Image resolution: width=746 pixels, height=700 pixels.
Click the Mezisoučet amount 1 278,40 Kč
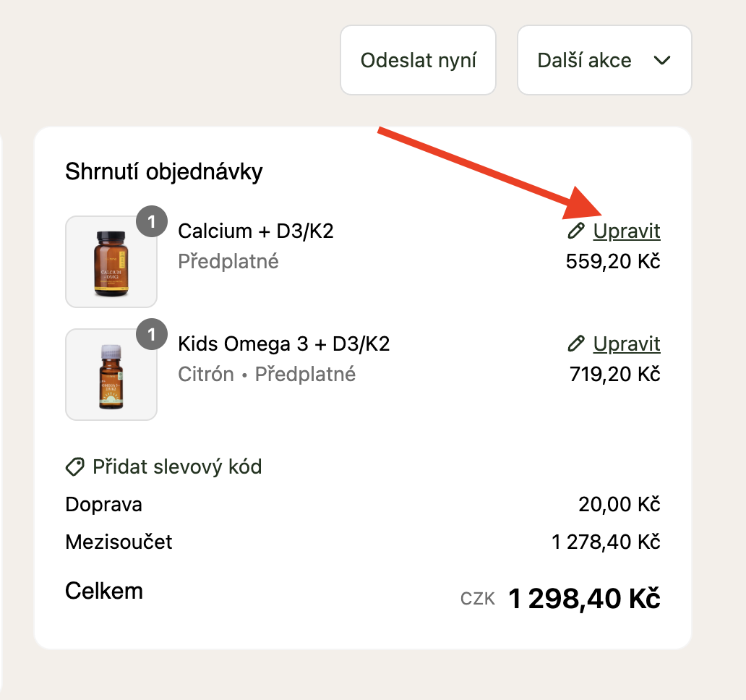coord(606,542)
